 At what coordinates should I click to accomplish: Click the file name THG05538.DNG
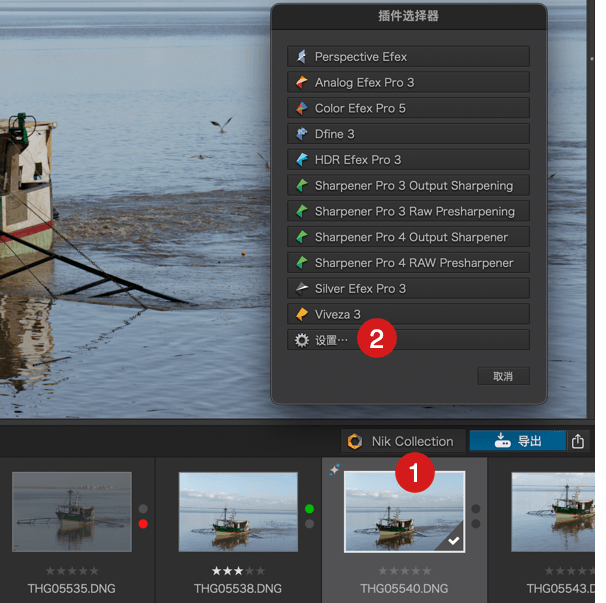pyautogui.click(x=238, y=588)
